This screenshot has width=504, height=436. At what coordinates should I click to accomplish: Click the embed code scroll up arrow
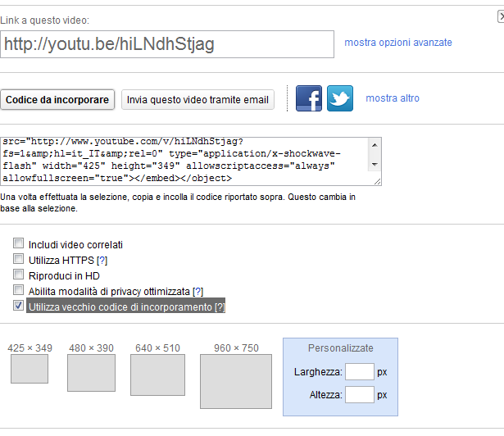pos(375,145)
